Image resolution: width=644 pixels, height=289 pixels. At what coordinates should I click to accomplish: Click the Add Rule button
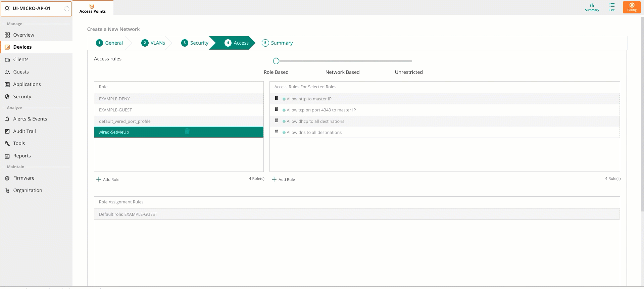(x=283, y=180)
